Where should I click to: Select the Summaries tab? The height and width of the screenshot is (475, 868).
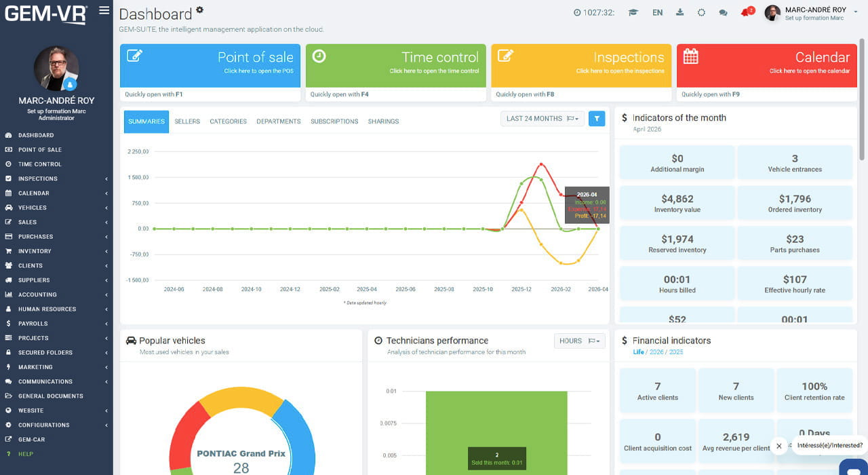tap(146, 121)
